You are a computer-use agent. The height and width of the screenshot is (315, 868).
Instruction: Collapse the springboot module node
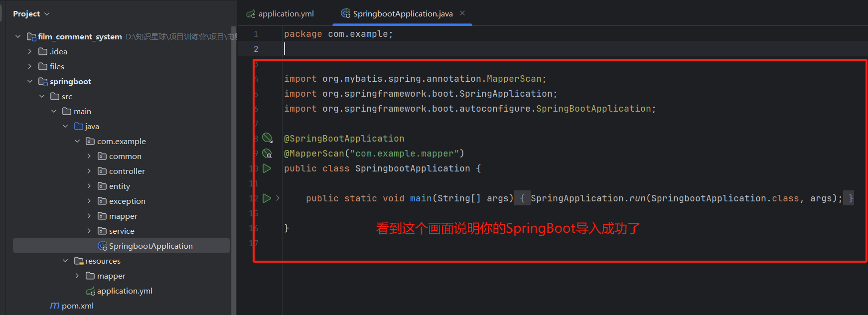pyautogui.click(x=30, y=82)
